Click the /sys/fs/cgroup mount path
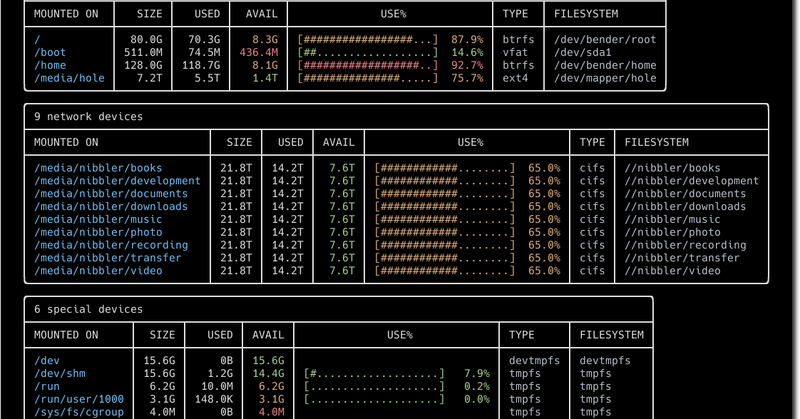This screenshot has height=419, width=800. (79, 412)
